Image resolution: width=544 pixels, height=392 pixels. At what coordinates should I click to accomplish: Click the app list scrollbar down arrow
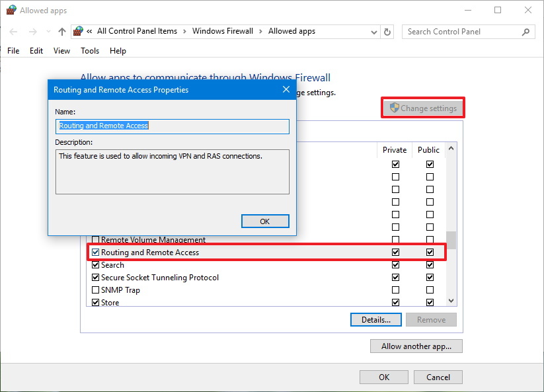451,300
